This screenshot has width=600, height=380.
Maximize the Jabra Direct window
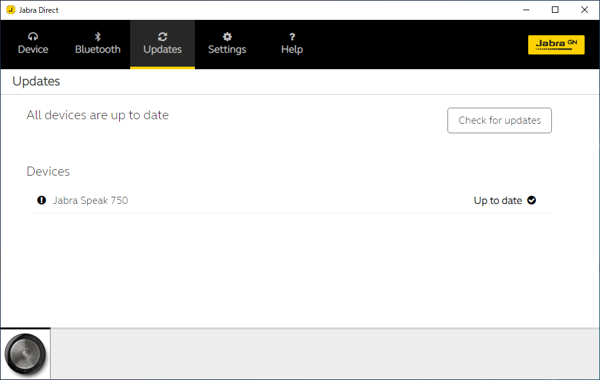point(555,10)
